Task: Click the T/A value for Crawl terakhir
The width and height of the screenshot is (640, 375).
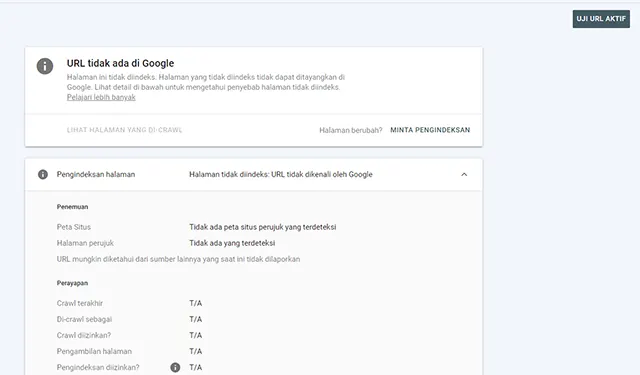Action: pos(196,304)
